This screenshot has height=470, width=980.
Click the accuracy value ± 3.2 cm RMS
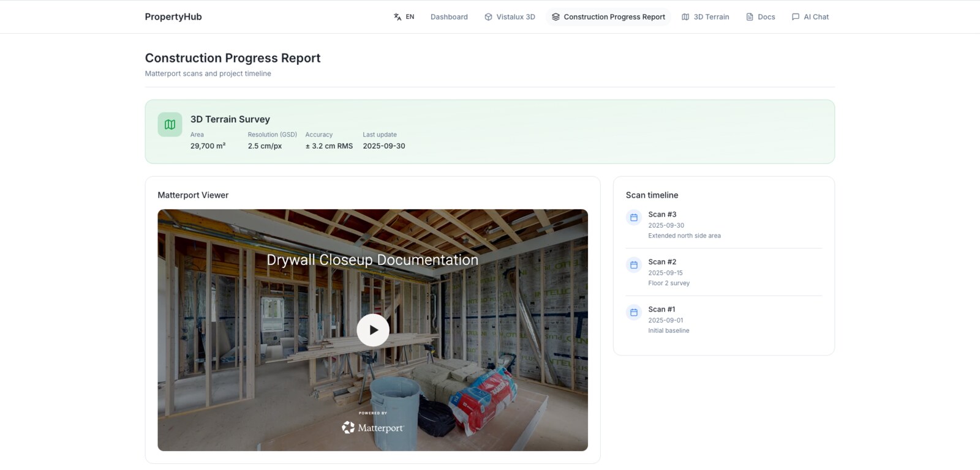click(329, 146)
